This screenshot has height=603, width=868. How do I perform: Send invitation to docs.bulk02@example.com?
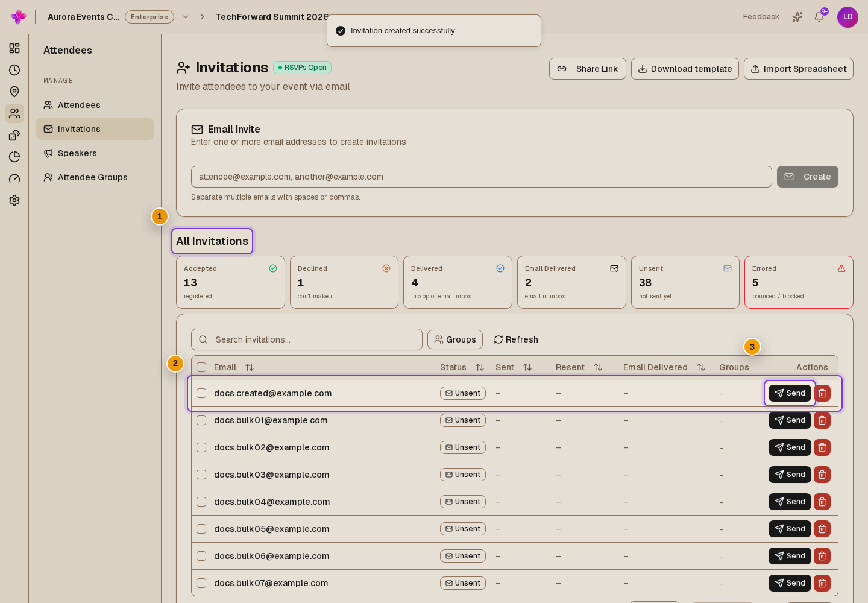click(790, 447)
